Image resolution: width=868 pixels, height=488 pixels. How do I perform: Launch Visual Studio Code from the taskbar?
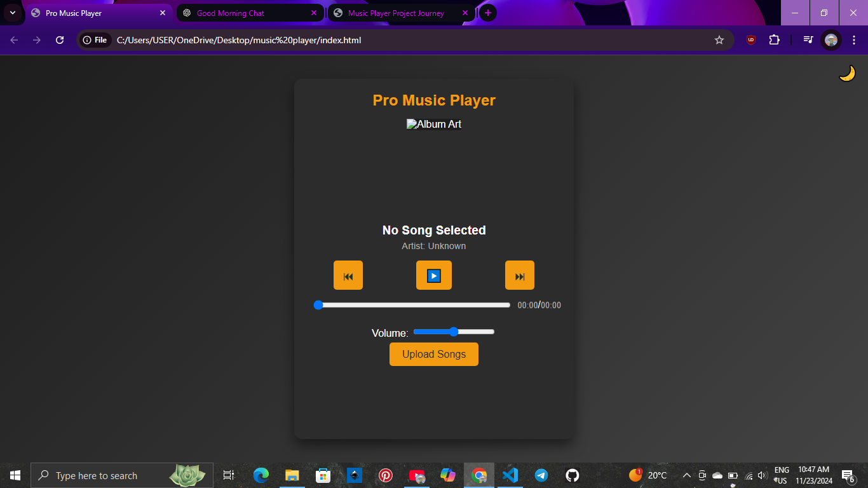pos(510,475)
